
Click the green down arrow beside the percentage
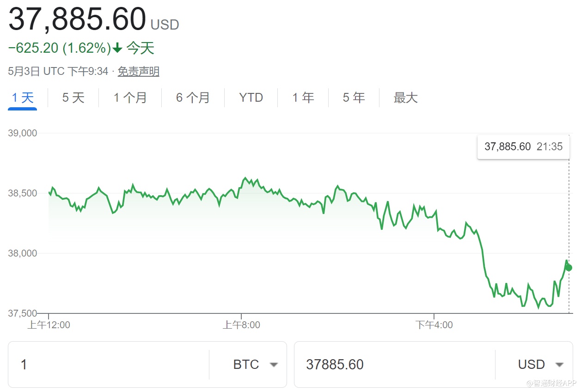click(117, 48)
